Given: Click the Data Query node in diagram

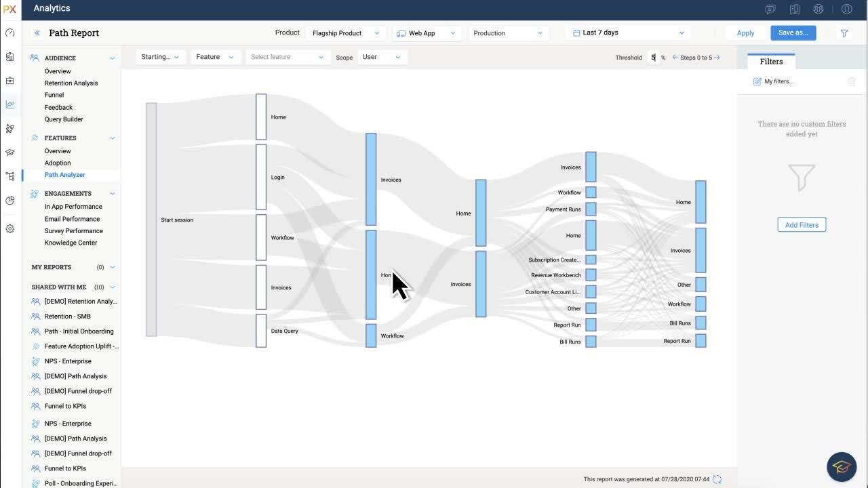Looking at the screenshot, I should (x=261, y=331).
